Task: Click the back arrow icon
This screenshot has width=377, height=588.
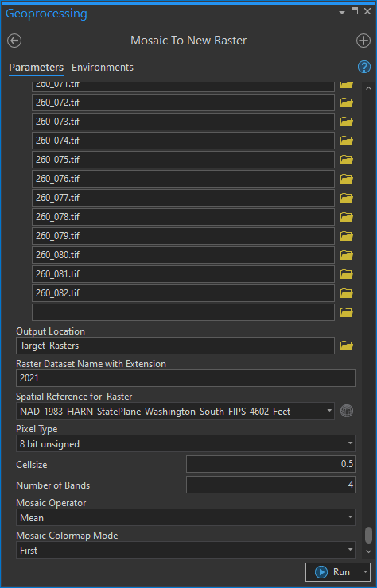Action: click(14, 41)
